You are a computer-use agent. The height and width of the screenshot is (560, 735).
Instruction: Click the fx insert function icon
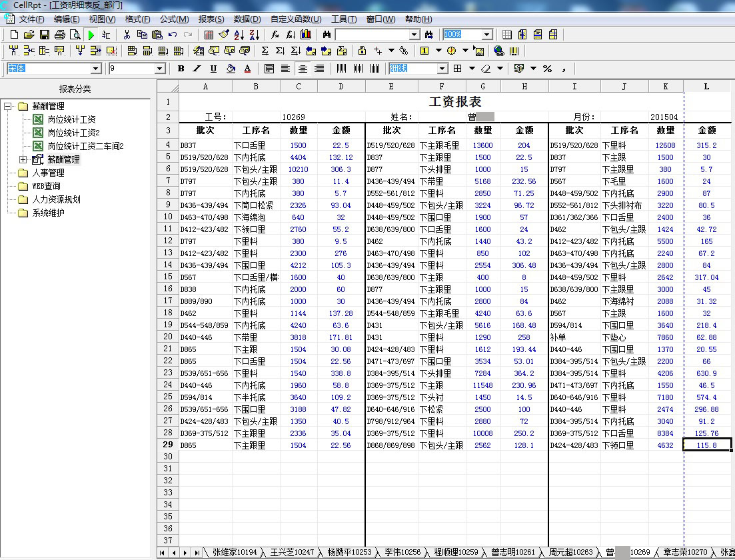(275, 35)
